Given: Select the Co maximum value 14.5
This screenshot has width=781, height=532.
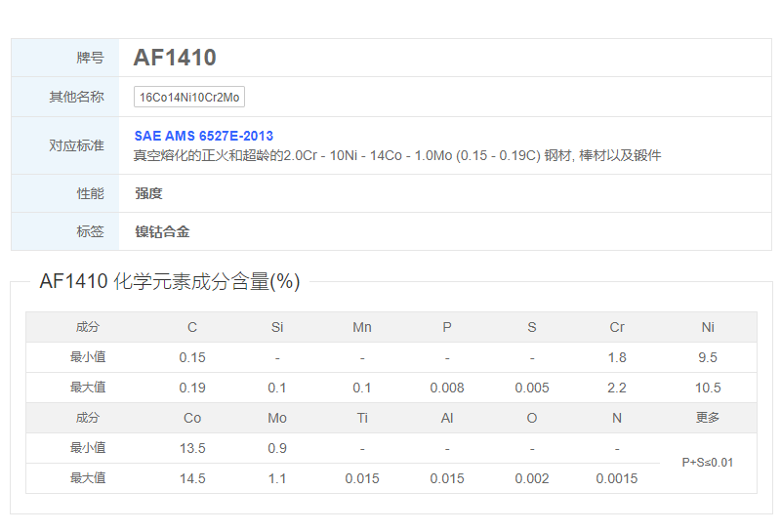Looking at the screenshot, I should tap(192, 478).
